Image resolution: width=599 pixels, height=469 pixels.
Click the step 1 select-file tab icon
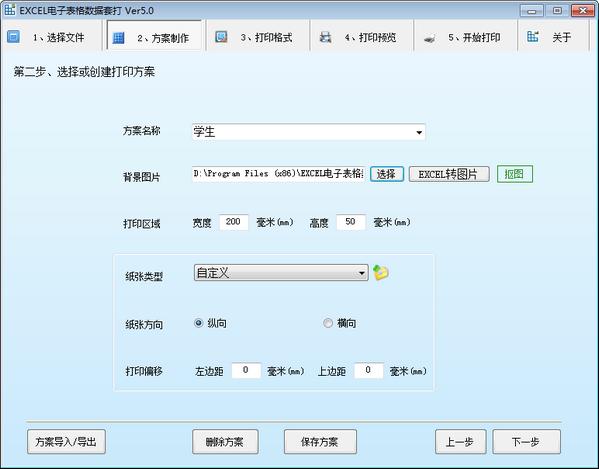pyautogui.click(x=13, y=37)
